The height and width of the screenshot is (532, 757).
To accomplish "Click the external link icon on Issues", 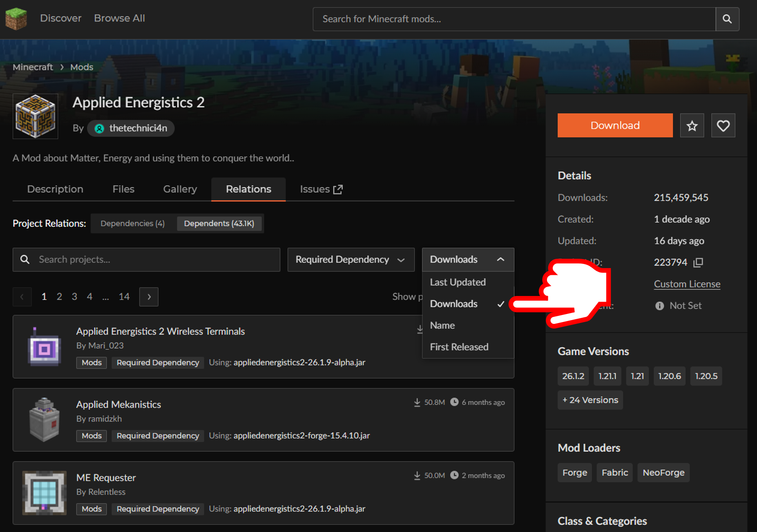I will 338,190.
